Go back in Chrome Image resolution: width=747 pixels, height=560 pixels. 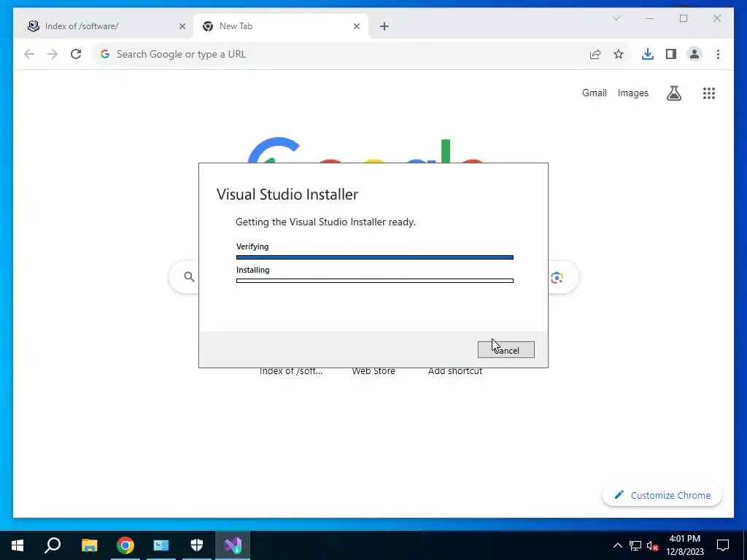pos(29,54)
